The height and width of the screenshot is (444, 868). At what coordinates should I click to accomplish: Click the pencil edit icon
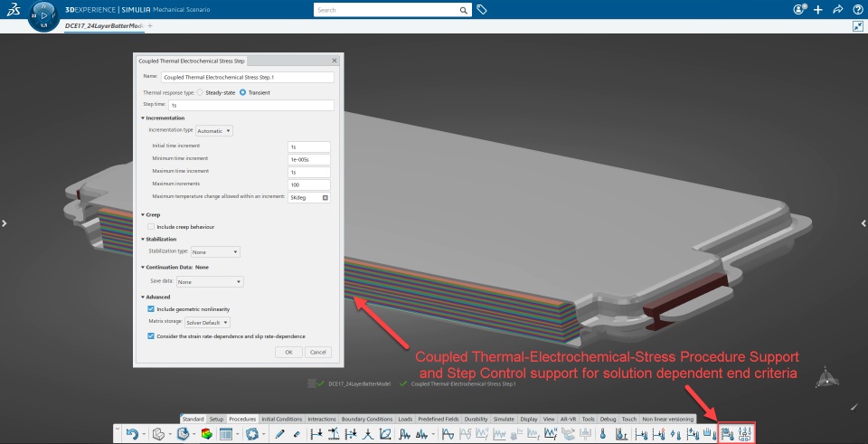pos(279,435)
